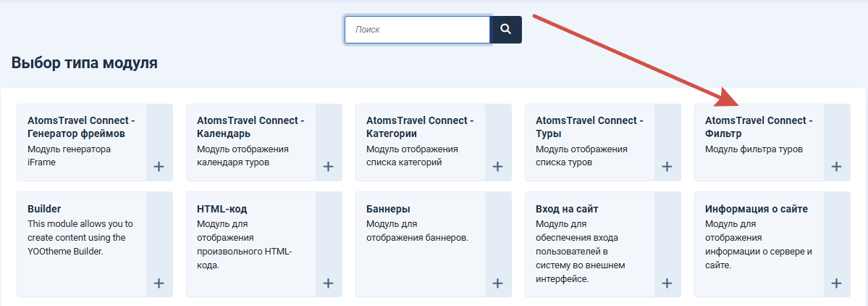
Task: Click plus on the Категории module card
Action: (x=497, y=166)
